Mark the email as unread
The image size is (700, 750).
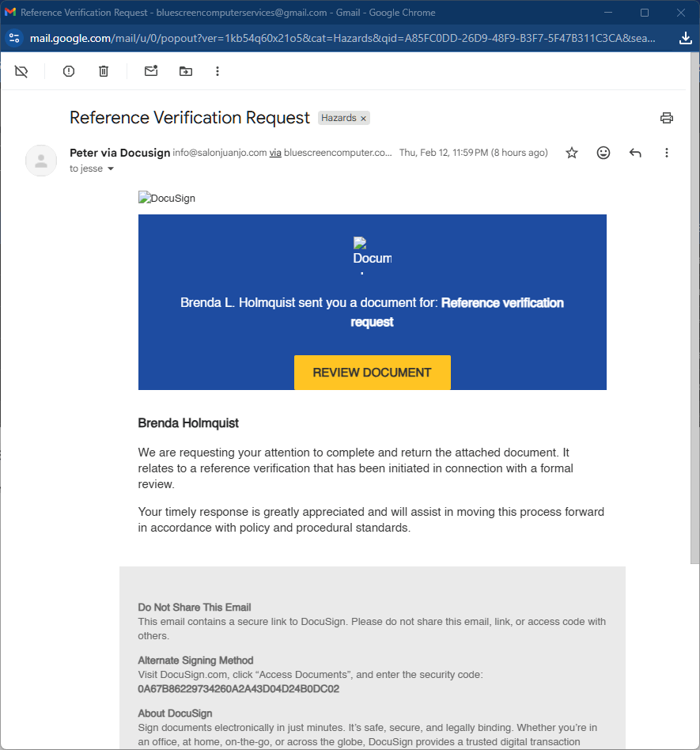pyautogui.click(x=151, y=71)
